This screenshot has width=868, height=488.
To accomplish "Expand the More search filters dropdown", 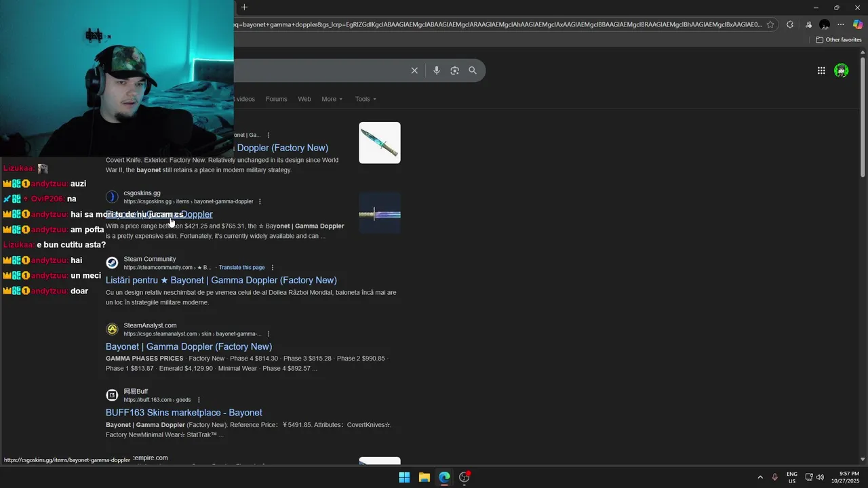I will click(332, 99).
